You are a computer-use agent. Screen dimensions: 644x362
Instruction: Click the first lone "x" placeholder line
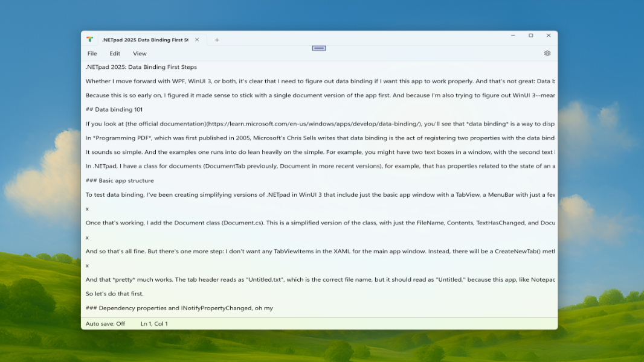[87, 209]
